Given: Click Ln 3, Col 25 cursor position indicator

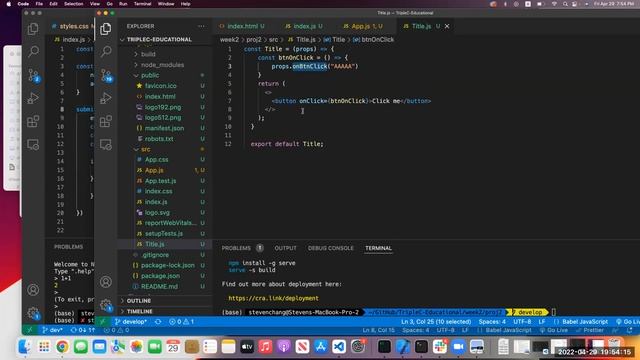Looking at the screenshot, I should [x=436, y=322].
